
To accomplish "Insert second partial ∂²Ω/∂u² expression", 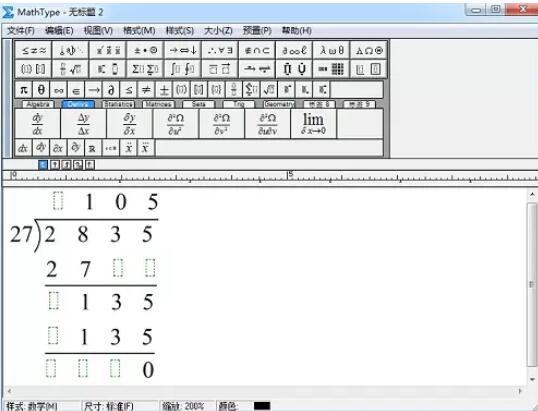I will [175, 124].
